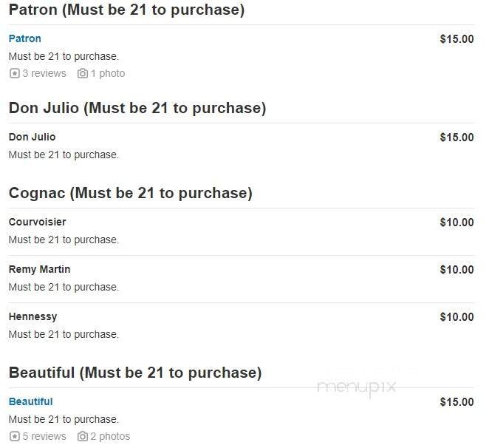The image size is (489, 448).
Task: Open the 2 photos link for Beautiful
Action: (x=110, y=436)
